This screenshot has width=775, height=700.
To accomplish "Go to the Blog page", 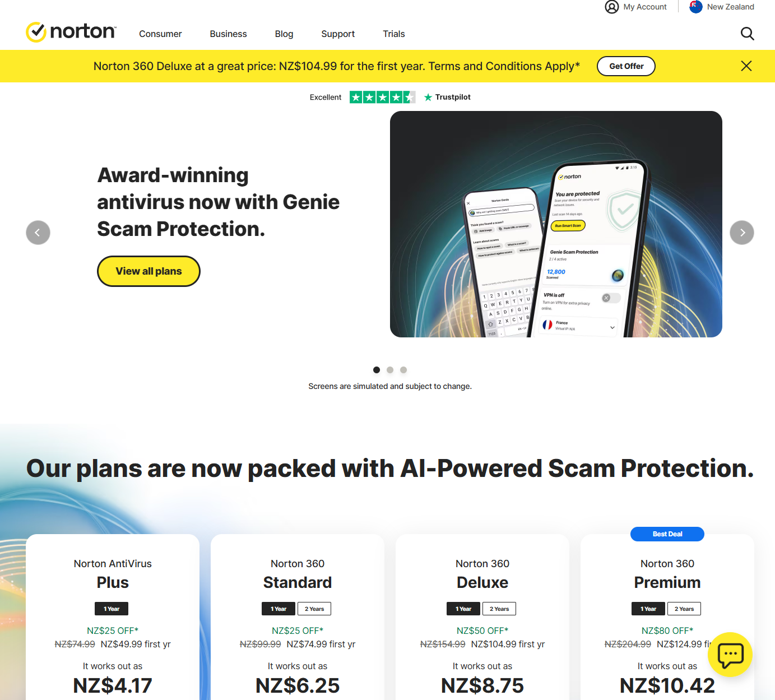I will pos(284,34).
